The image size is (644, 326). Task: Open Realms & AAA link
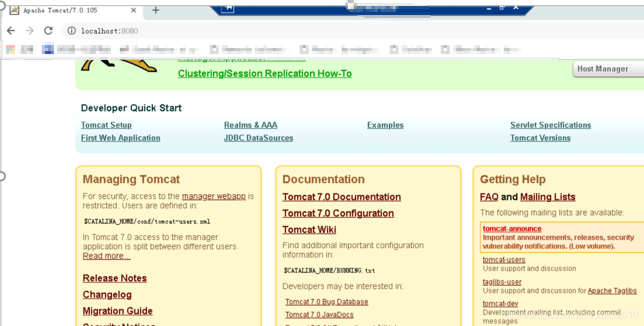(251, 125)
